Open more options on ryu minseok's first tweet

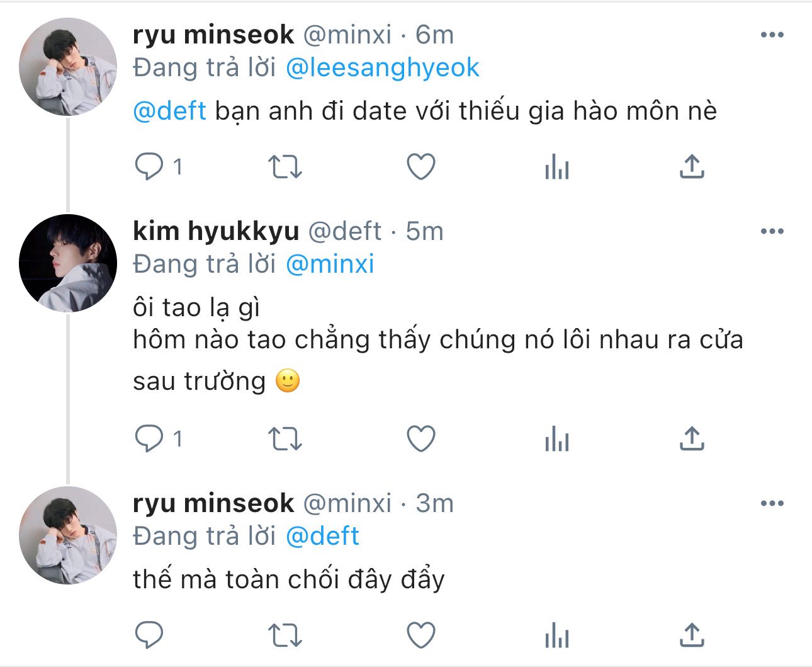pyautogui.click(x=772, y=35)
